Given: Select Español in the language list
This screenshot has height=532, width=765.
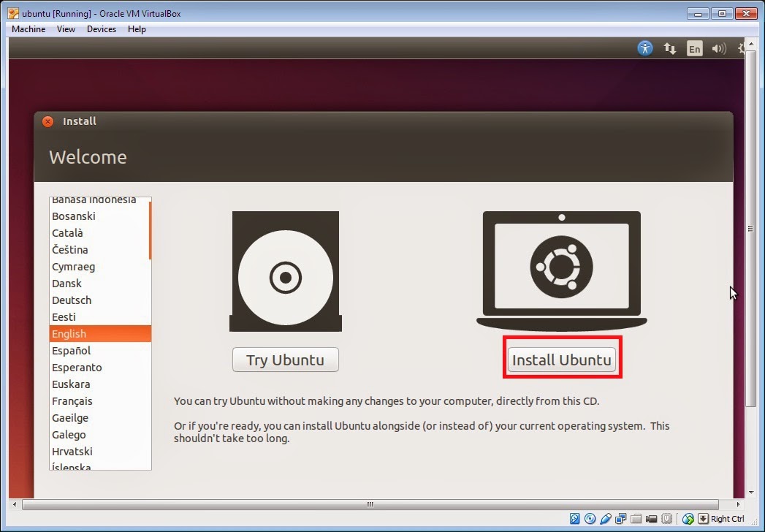Looking at the screenshot, I should click(x=100, y=351).
